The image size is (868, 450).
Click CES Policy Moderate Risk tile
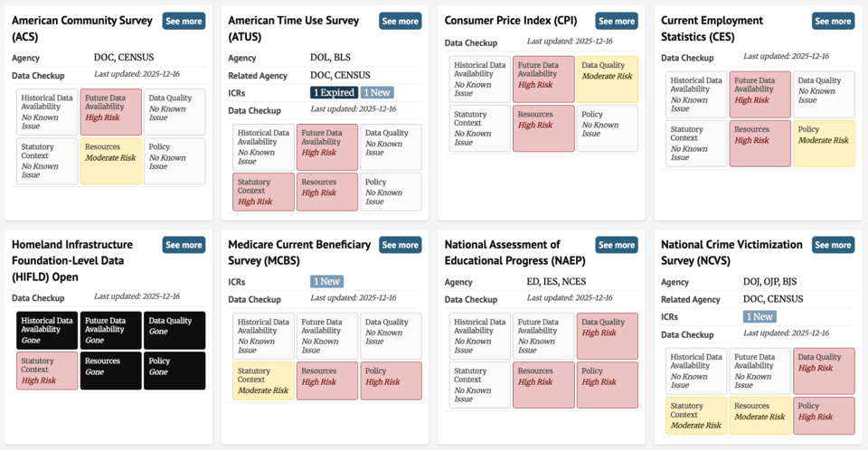tap(824, 143)
